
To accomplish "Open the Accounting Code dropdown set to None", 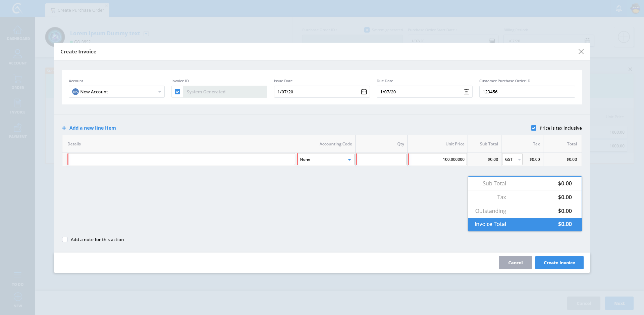I will (326, 159).
